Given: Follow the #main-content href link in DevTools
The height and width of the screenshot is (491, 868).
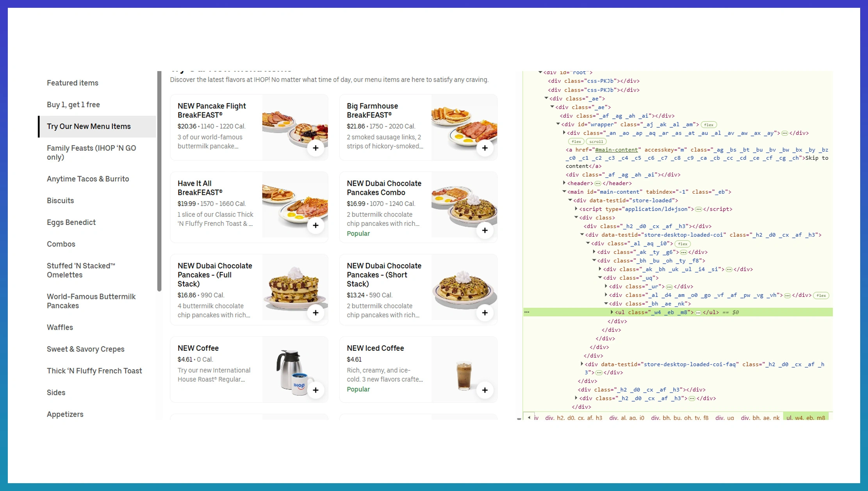Looking at the screenshot, I should click(616, 150).
